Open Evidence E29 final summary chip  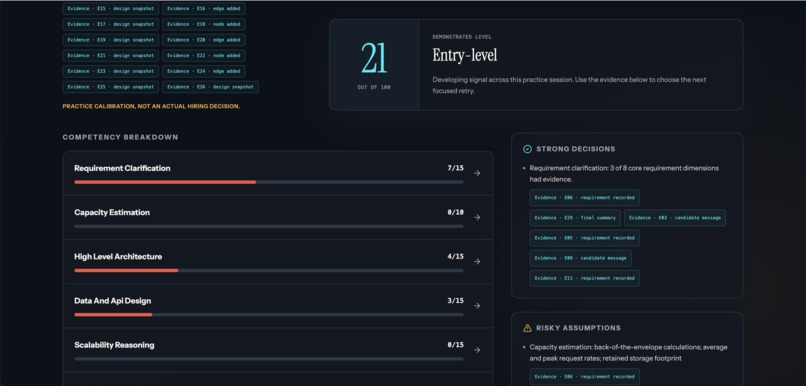coord(575,217)
